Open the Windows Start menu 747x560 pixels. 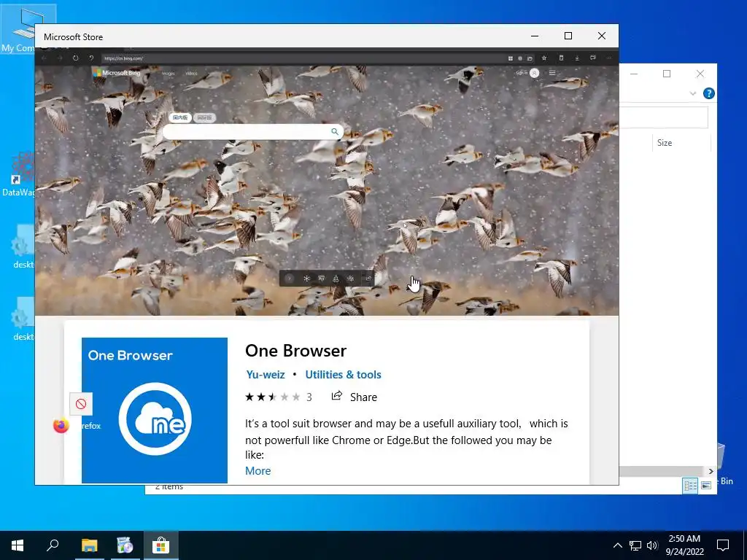tap(18, 545)
